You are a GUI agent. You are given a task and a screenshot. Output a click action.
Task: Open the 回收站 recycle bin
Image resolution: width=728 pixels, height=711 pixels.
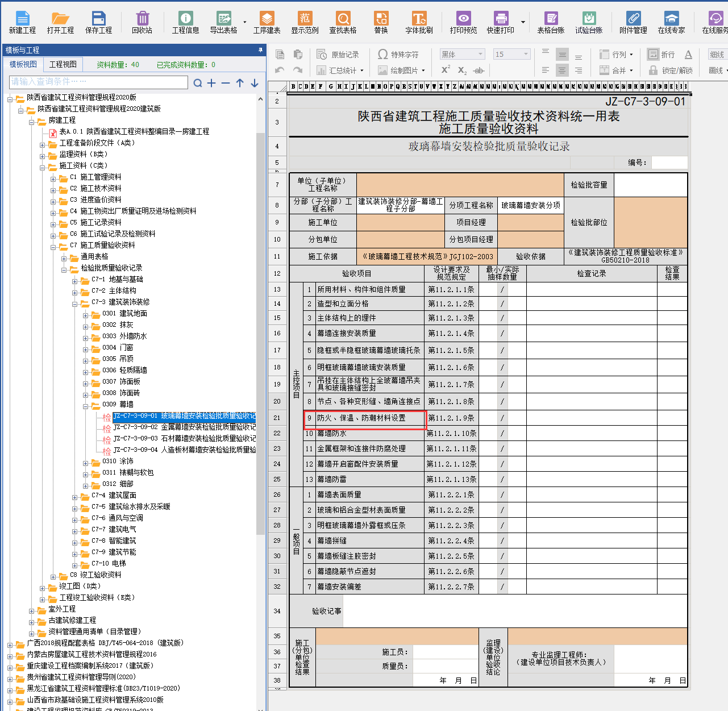142,23
